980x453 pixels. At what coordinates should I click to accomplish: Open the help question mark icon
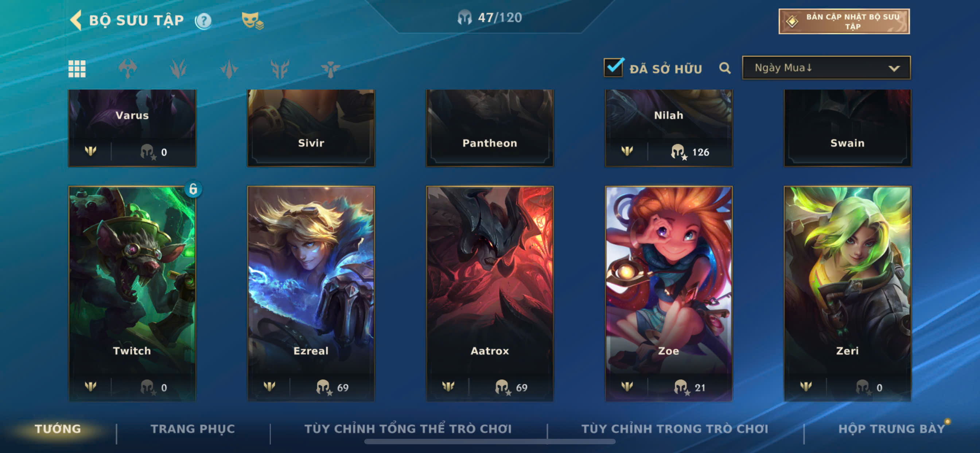click(203, 21)
